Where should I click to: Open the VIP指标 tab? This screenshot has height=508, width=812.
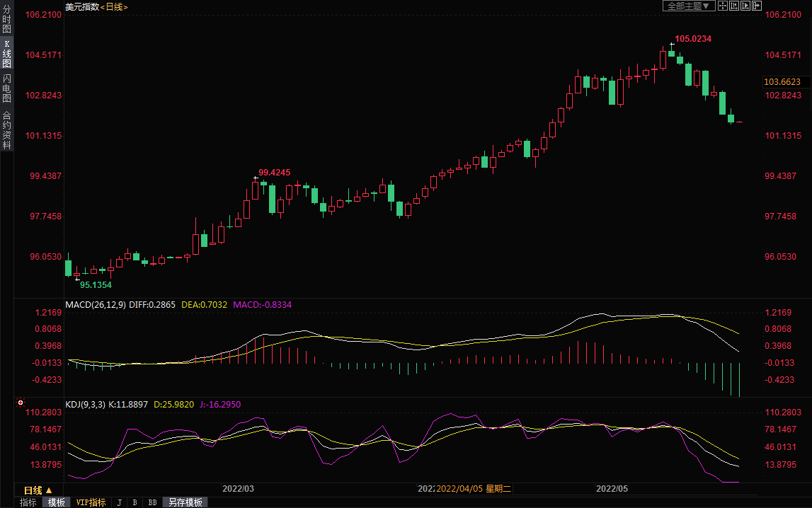[91, 502]
